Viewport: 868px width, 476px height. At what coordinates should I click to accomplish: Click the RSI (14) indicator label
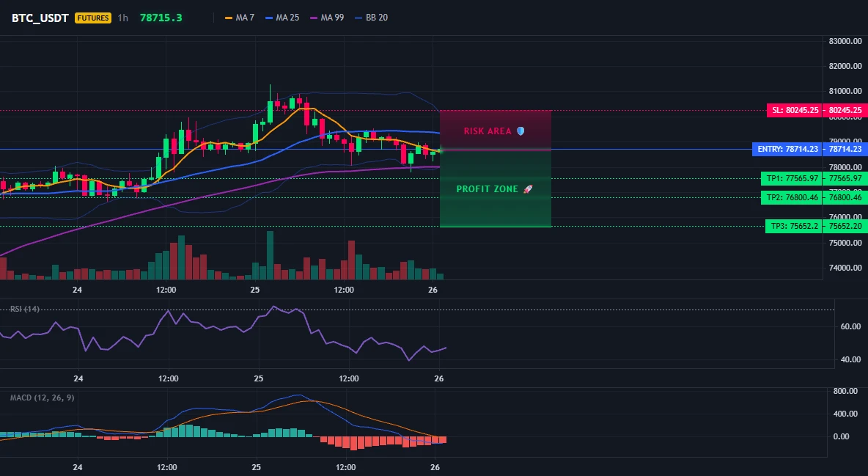coord(25,309)
